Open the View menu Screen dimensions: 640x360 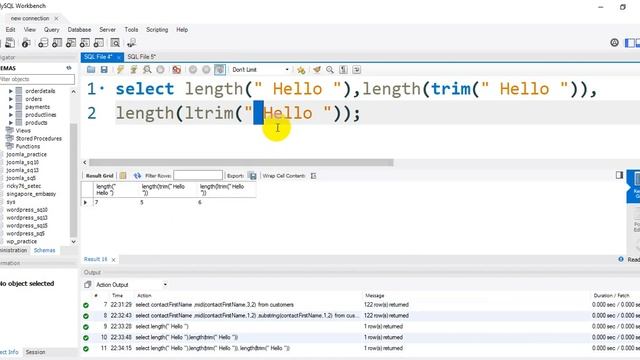[x=29, y=30]
